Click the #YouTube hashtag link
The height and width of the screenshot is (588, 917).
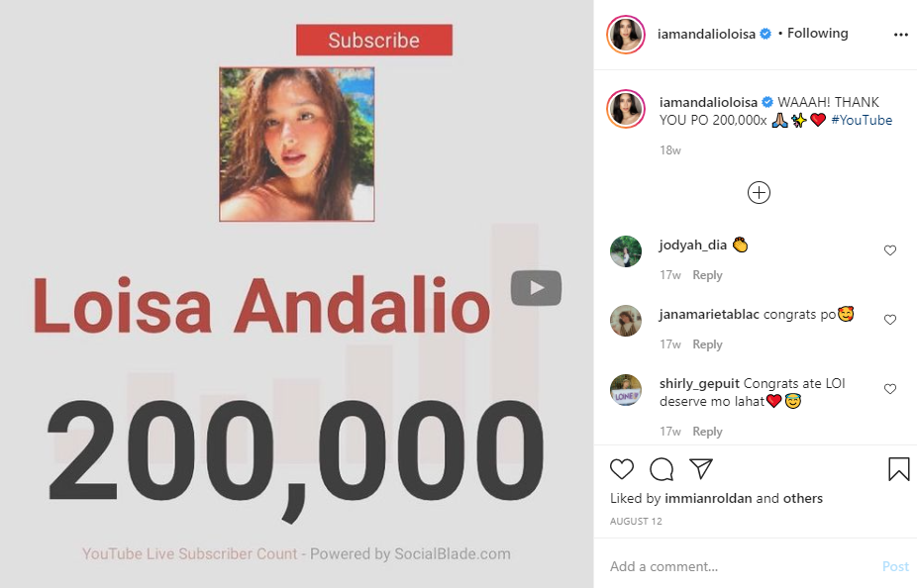[862, 120]
